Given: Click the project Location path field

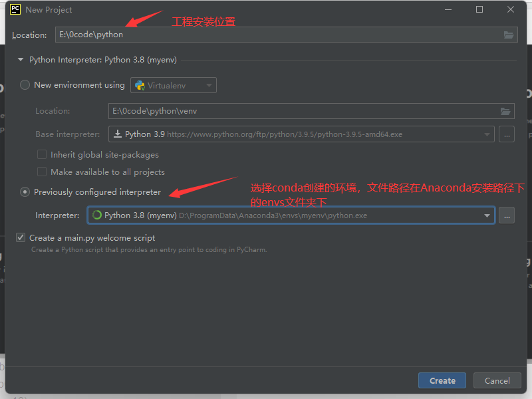Looking at the screenshot, I should click(x=287, y=35).
